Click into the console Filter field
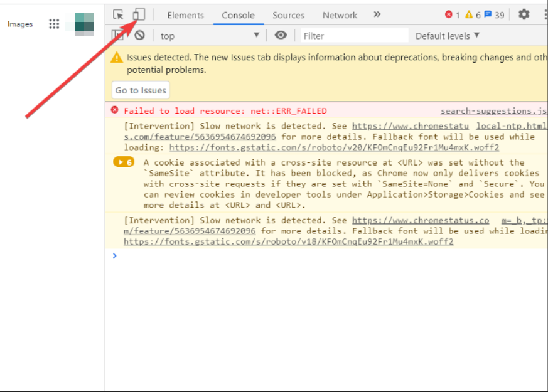This screenshot has height=392, width=548. click(353, 36)
